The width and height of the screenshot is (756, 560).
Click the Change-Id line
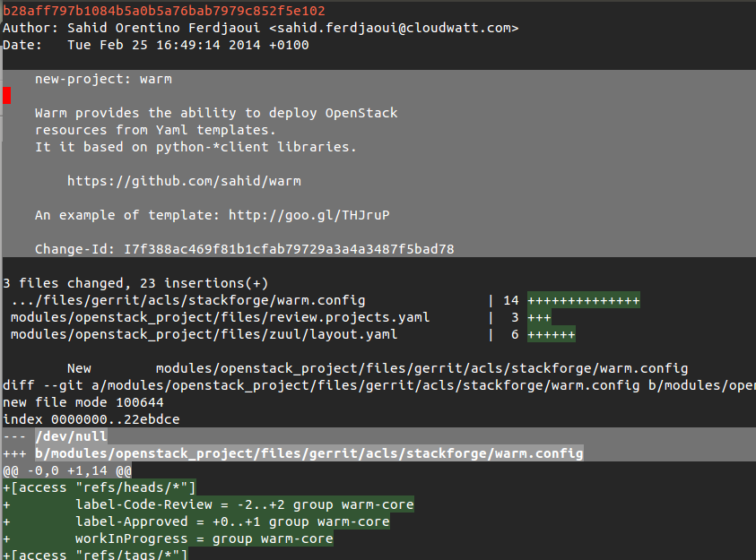(244, 249)
